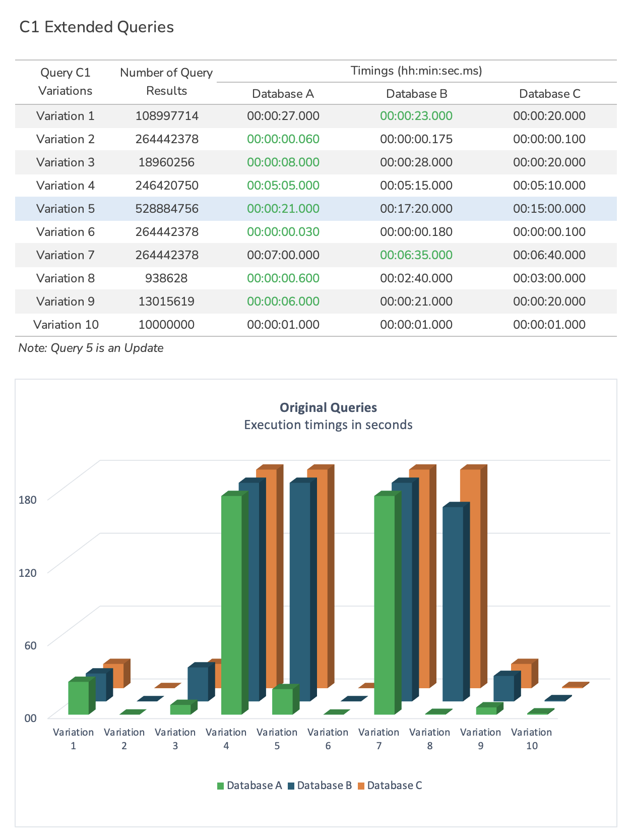Select the highlighted Variation 5 table row label
The width and height of the screenshot is (631, 840).
tap(66, 209)
